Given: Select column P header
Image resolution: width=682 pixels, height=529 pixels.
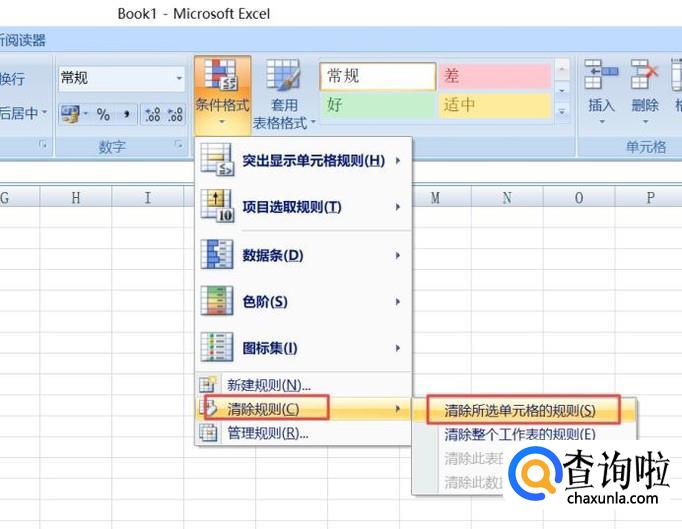Looking at the screenshot, I should point(650,198).
